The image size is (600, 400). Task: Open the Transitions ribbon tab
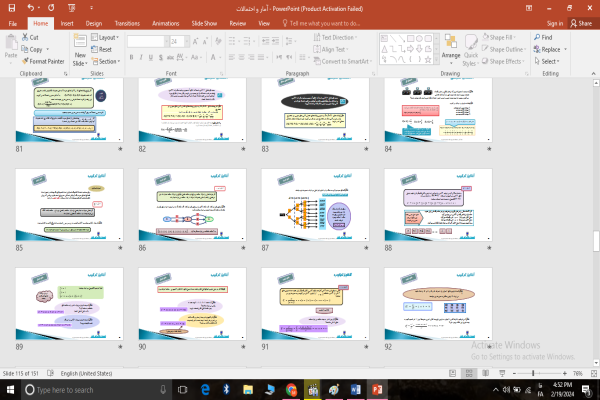[x=127, y=23]
